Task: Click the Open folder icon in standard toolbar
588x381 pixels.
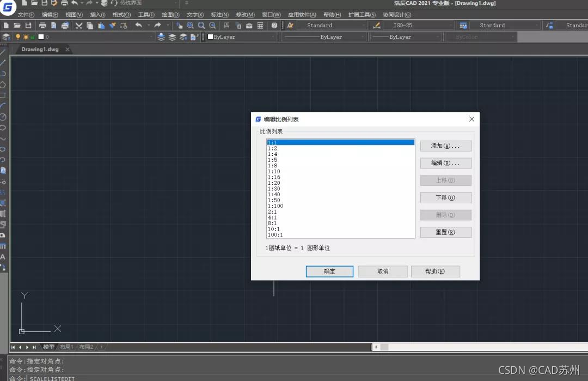Action: pos(17,26)
